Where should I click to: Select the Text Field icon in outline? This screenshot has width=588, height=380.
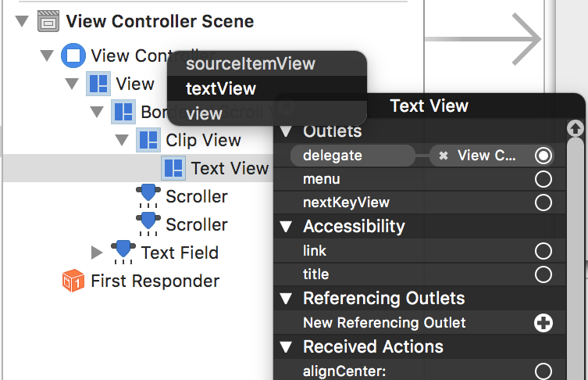tap(123, 252)
